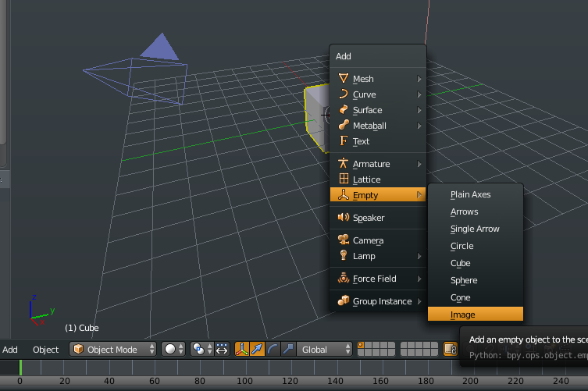Select Sphere empty type
This screenshot has height=391, width=588.
coord(475,280)
